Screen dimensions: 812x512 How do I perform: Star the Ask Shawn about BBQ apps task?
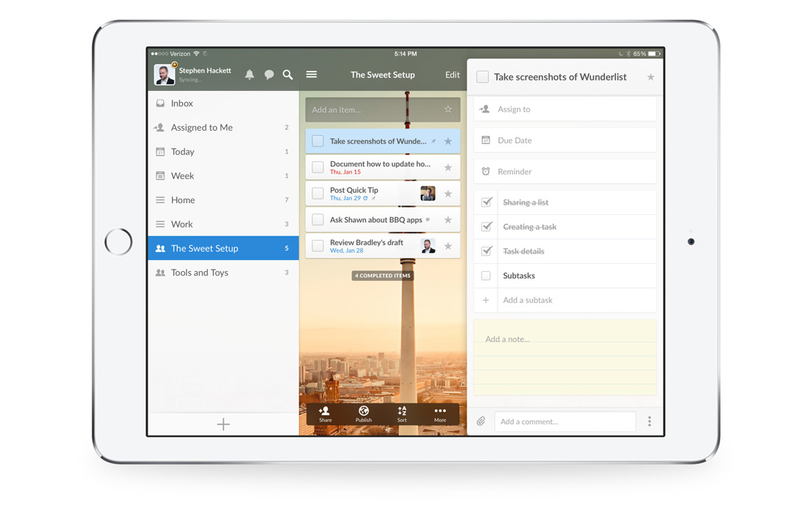(448, 219)
